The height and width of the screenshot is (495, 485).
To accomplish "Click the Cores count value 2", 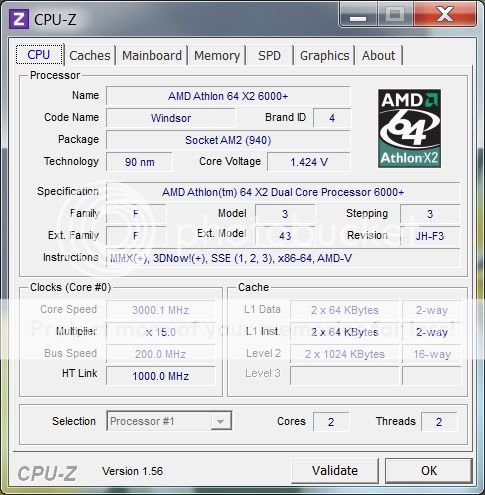I will point(331,422).
